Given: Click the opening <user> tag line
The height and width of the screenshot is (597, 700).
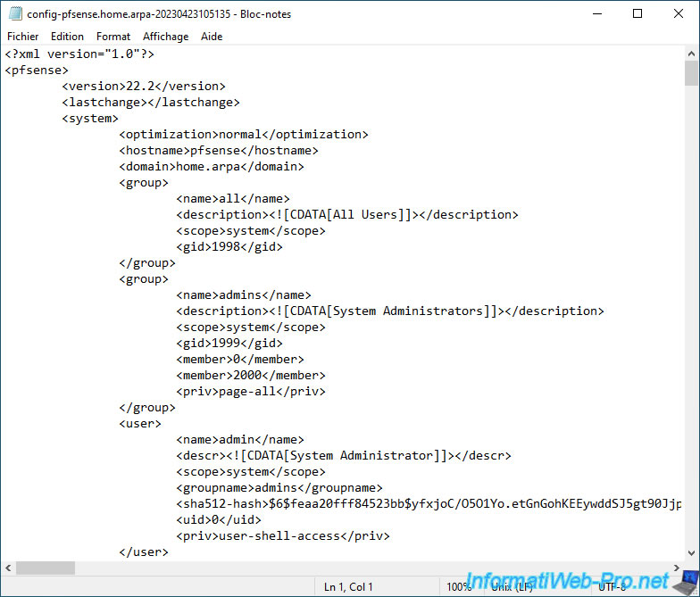Looking at the screenshot, I should (140, 423).
